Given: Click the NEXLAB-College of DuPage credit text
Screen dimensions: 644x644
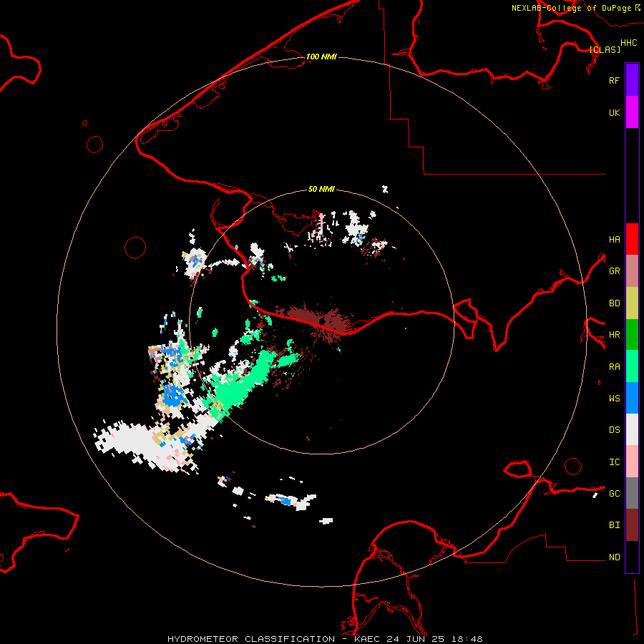Looking at the screenshot, I should click(571, 8).
